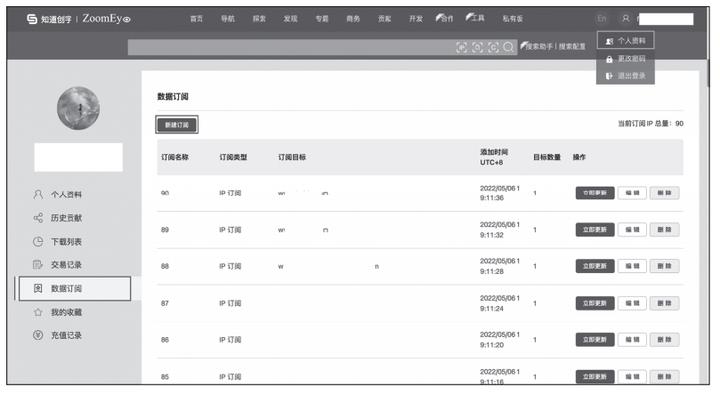Open 下载列表 clock icon in sidebar

[x=38, y=242]
